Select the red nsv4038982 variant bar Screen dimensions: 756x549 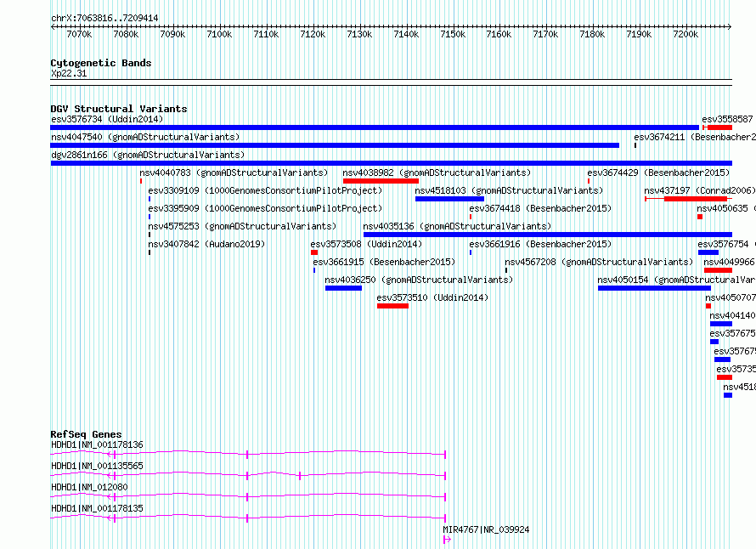point(381,181)
